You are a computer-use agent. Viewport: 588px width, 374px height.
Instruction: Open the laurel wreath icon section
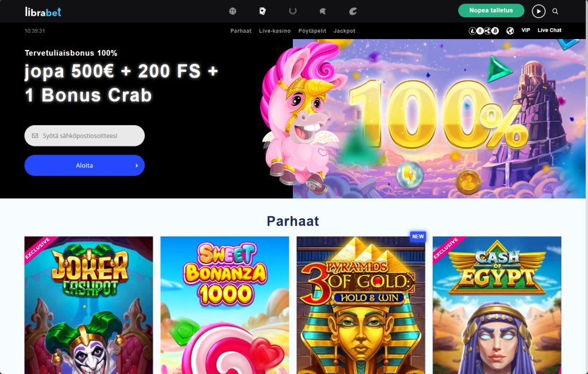pyautogui.click(x=293, y=11)
